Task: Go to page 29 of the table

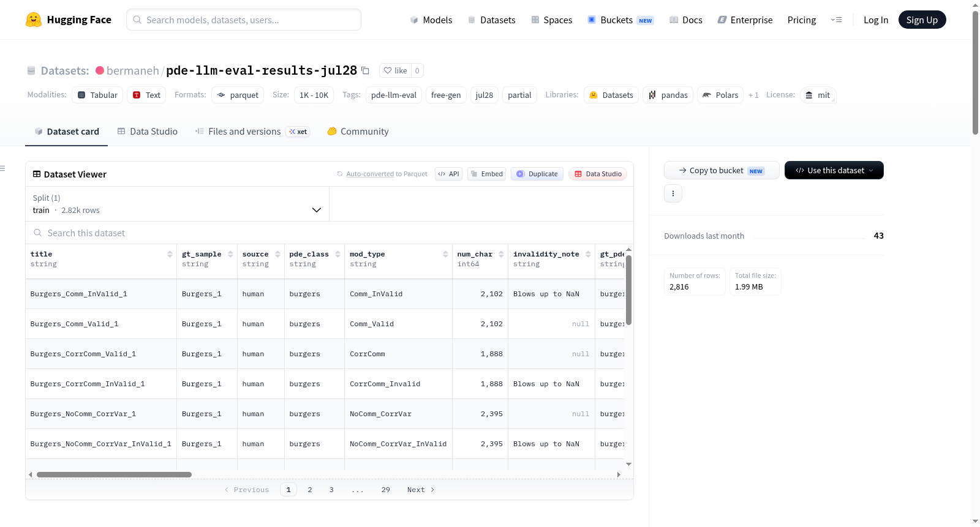Action: click(x=386, y=490)
